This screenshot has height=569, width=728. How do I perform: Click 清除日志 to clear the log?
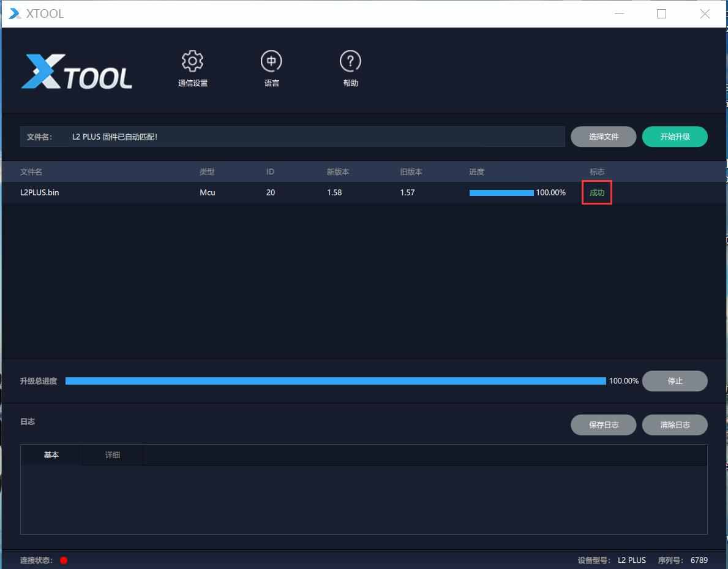675,424
